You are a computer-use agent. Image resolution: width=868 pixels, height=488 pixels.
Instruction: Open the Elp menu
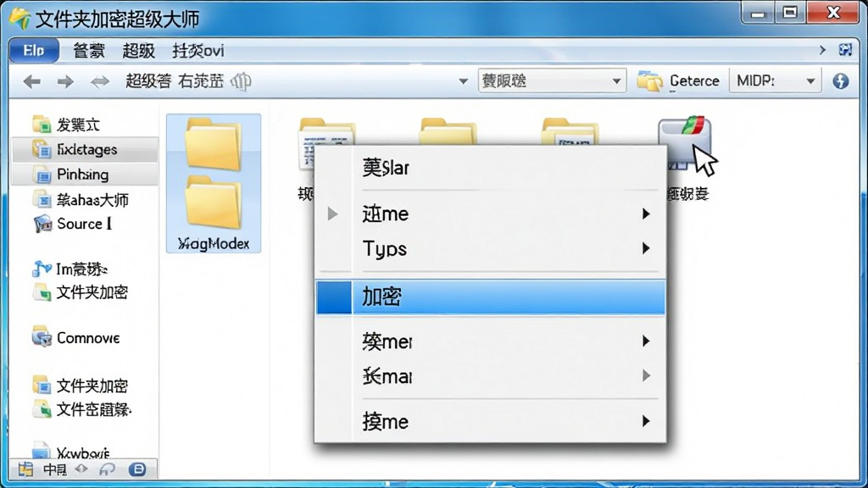[x=34, y=51]
